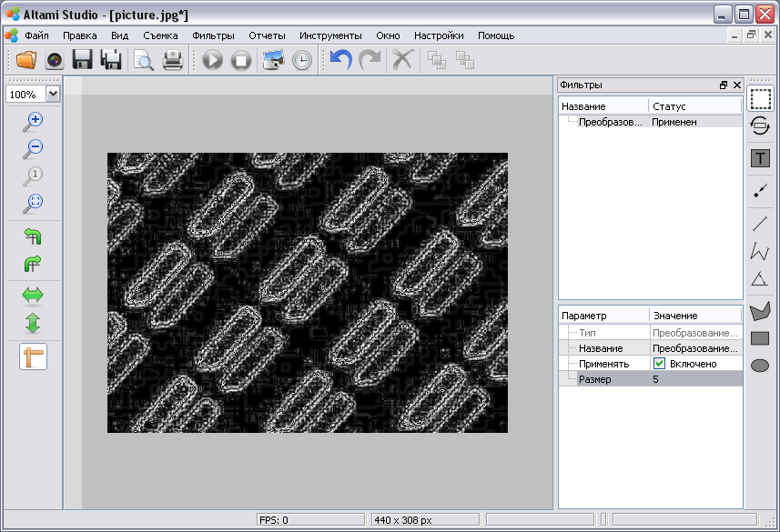Select the line drawing tool

click(760, 224)
